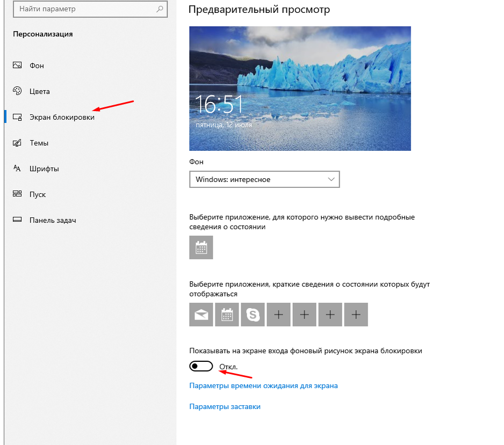Click the Mail quick status tile
504x445 pixels.
point(201,315)
